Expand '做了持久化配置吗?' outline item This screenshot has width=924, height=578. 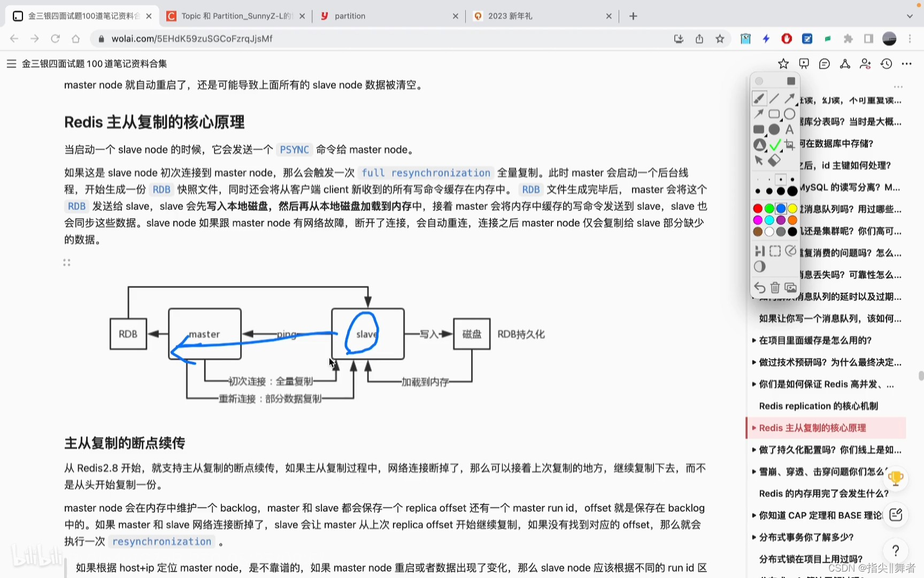tap(754, 450)
